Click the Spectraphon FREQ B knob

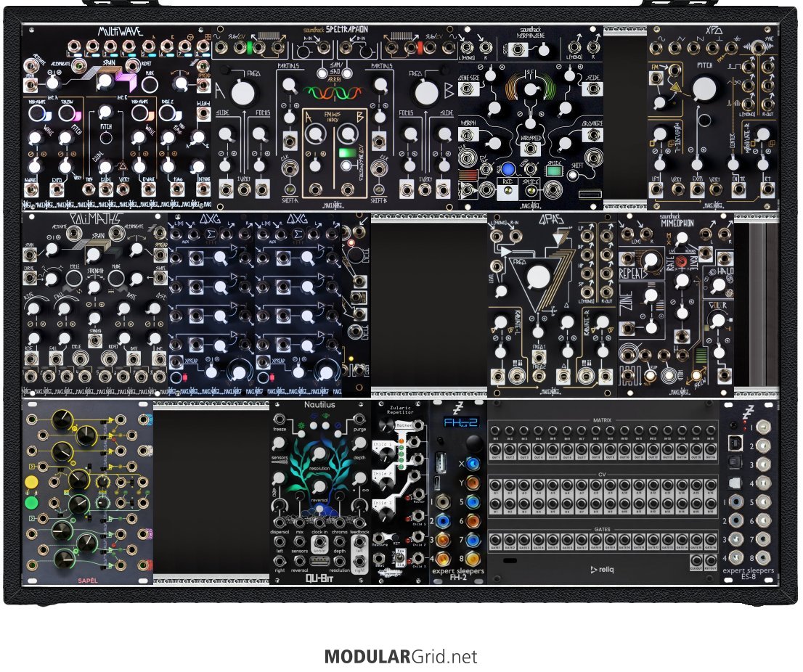click(x=426, y=93)
